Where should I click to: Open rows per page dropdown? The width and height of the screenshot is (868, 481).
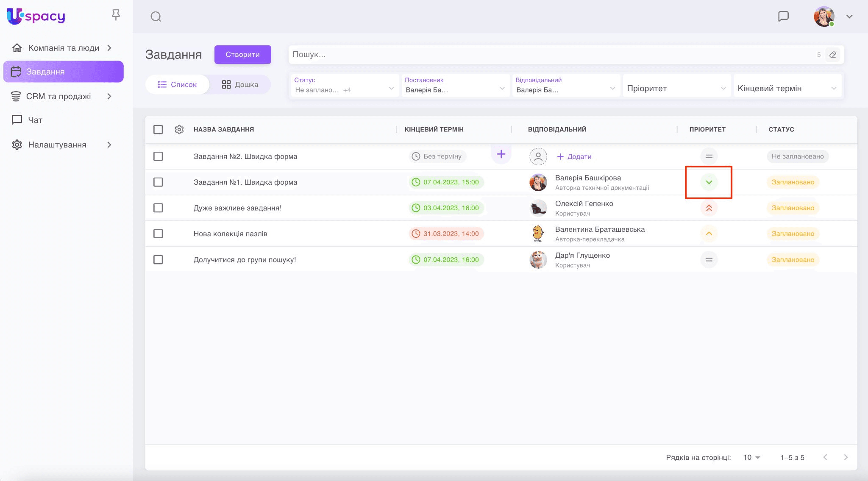[x=751, y=457]
